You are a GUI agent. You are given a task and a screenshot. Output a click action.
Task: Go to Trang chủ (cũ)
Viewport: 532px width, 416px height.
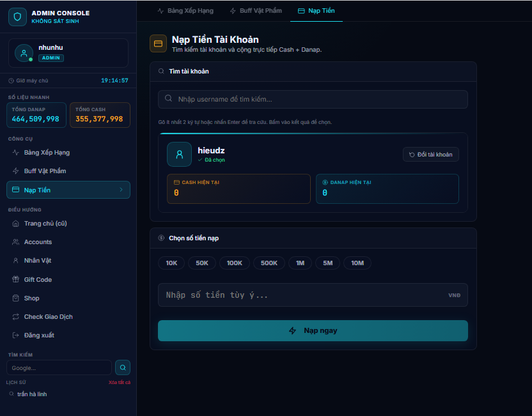click(x=68, y=224)
